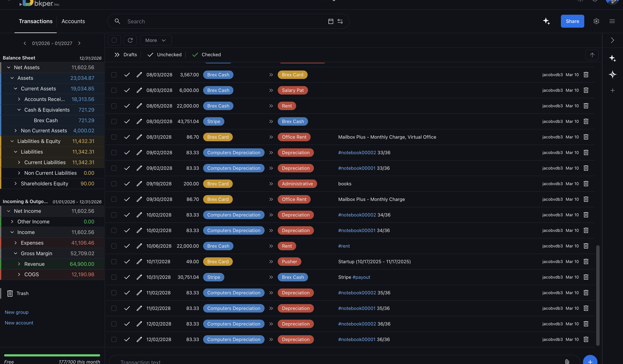Uncheck the 09/30/2028 Office Rent checkmark
This screenshot has width=623, height=364.
[127, 199]
